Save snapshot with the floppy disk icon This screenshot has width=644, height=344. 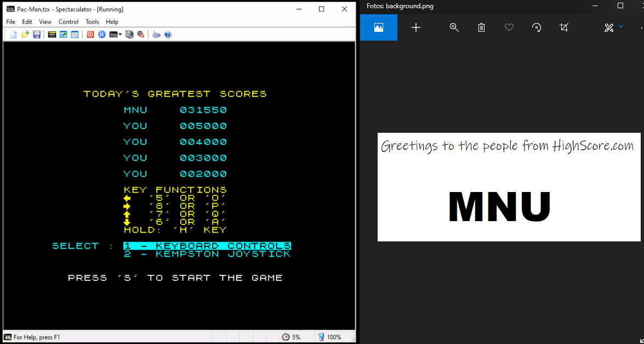click(37, 35)
